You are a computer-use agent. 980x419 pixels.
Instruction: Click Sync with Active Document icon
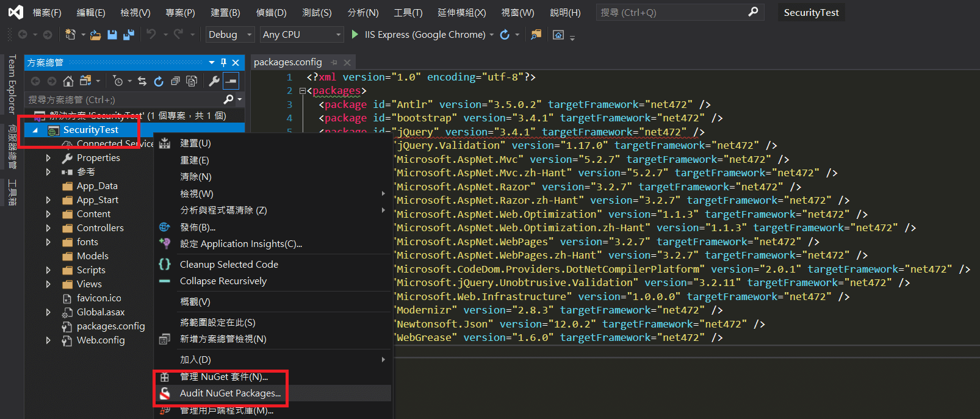pyautogui.click(x=142, y=81)
